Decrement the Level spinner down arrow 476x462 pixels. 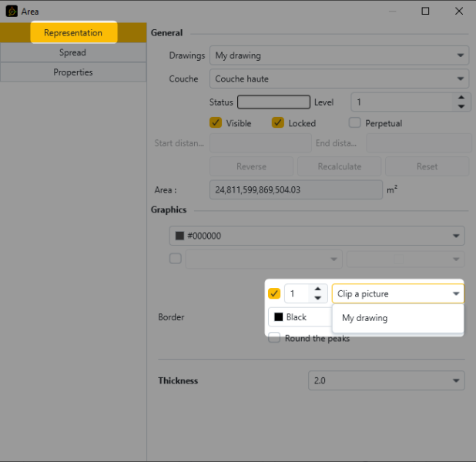[461, 106]
